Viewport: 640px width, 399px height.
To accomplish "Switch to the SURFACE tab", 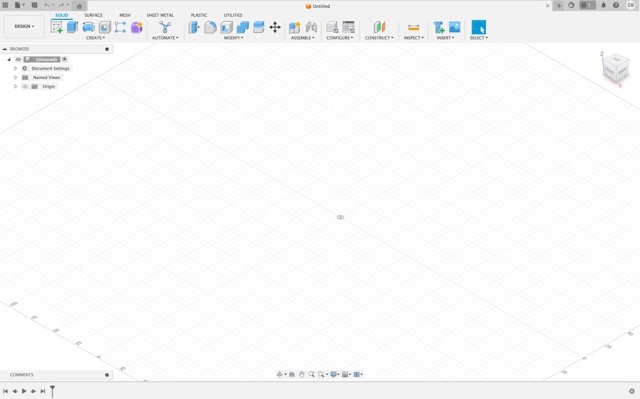I will coord(93,15).
